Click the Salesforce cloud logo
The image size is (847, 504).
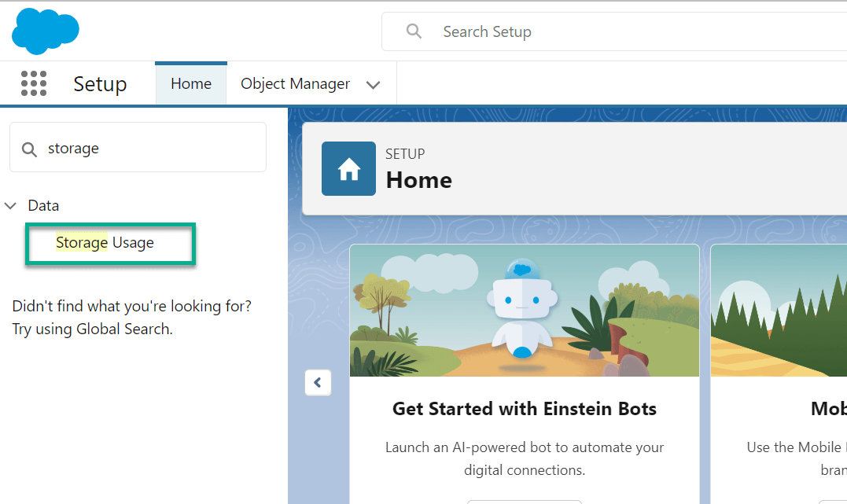[x=45, y=31]
